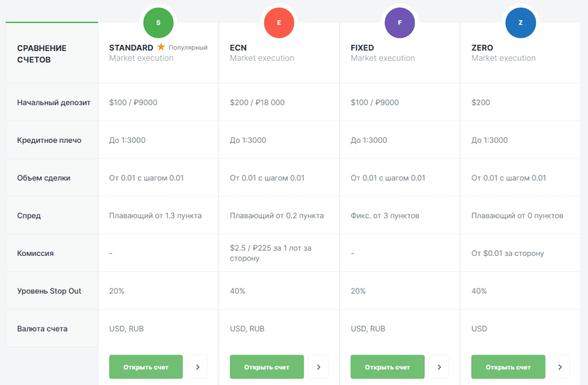588x385 pixels.
Task: Click the chevron arrow beside Zero button
Action: pyautogui.click(x=559, y=367)
